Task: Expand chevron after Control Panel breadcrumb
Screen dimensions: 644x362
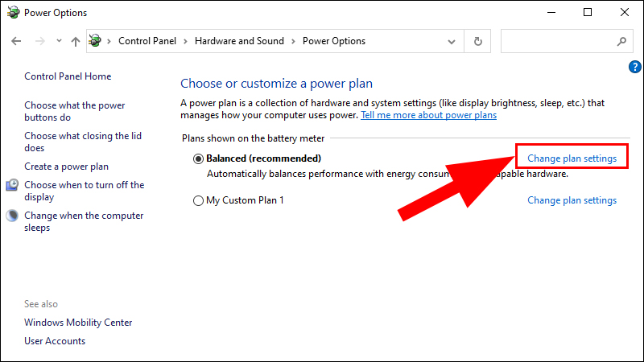Action: coord(184,41)
